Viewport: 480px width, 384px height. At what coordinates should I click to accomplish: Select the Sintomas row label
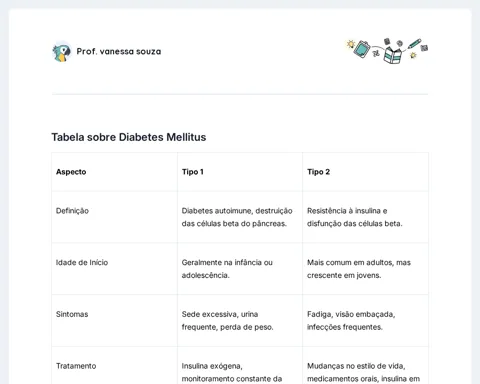[x=72, y=314]
